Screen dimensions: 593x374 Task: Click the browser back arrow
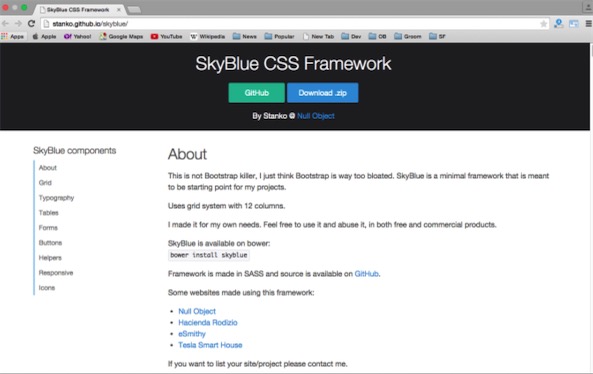click(6, 23)
